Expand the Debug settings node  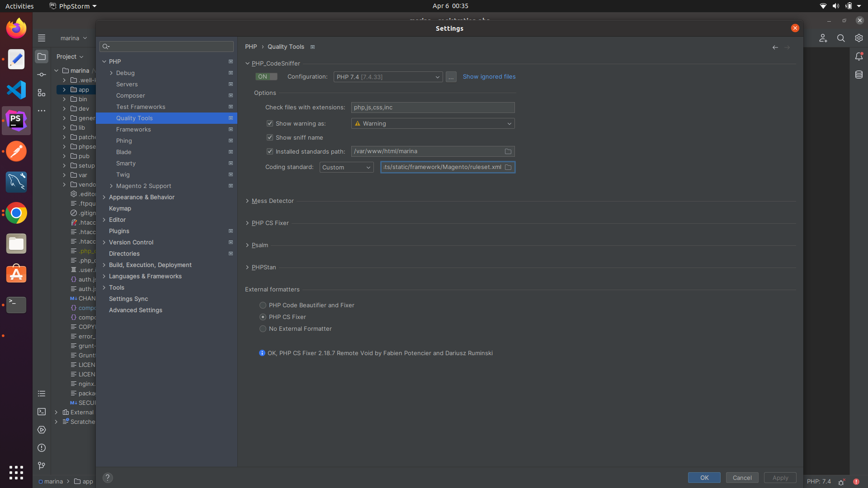tap(111, 73)
